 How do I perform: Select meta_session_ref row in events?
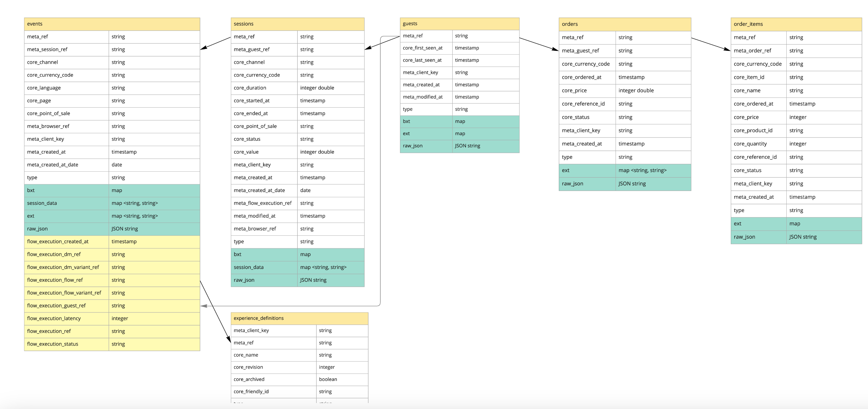[x=47, y=50]
